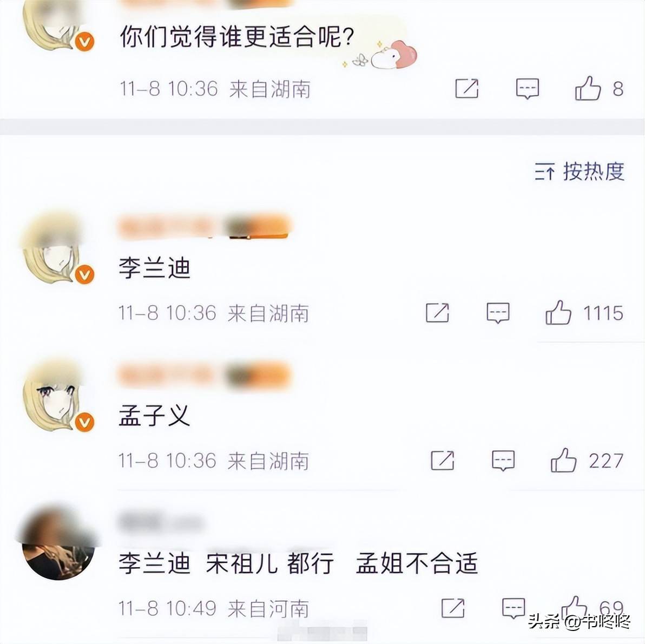The image size is (645, 644).
Task: Like the comment with 69 likes
Action: 574,607
